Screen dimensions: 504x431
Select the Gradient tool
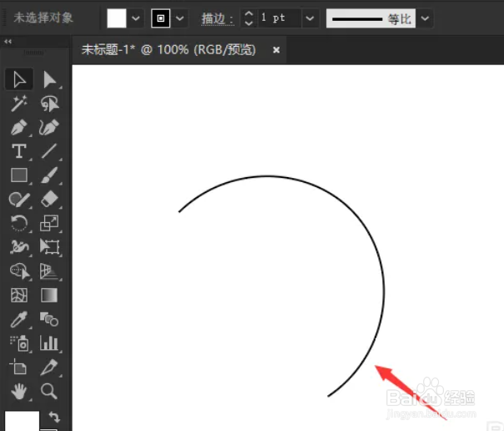pos(49,295)
